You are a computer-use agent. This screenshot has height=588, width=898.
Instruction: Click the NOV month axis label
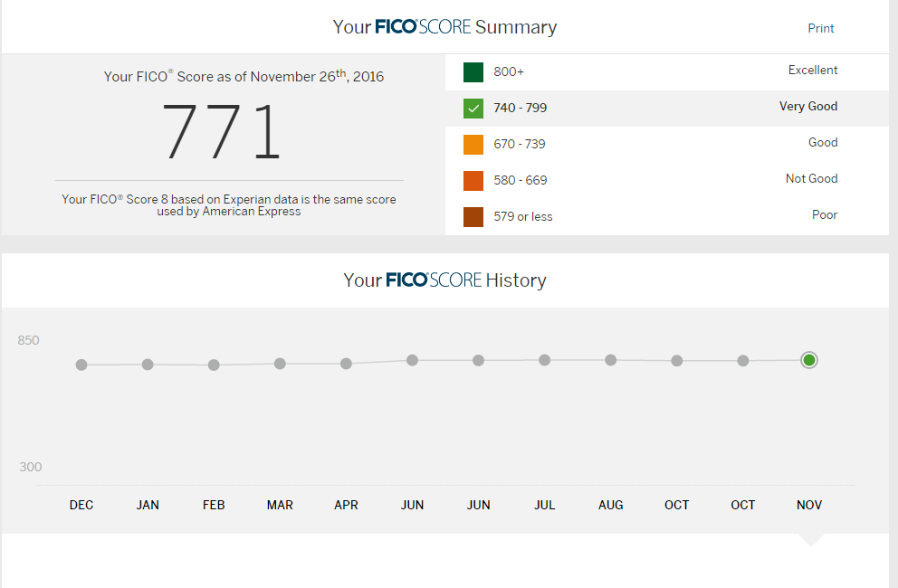[x=809, y=505]
